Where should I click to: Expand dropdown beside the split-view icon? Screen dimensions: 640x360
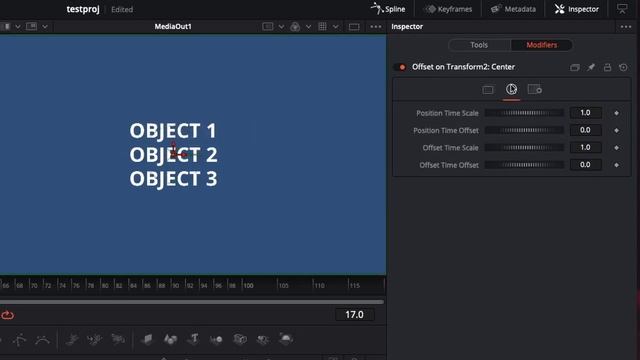pyautogui.click(x=45, y=27)
